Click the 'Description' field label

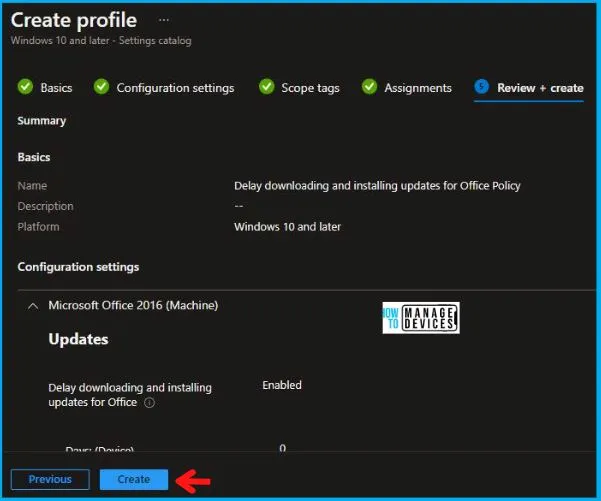pos(45,206)
